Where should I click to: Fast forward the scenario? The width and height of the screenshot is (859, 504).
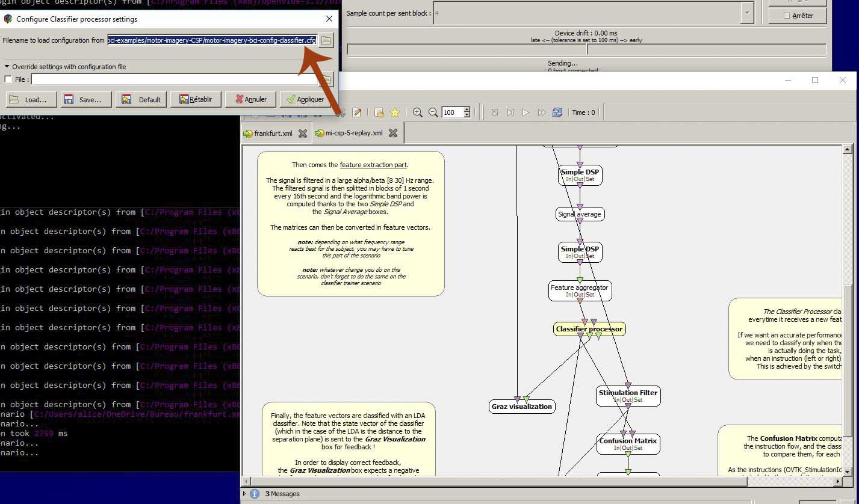click(x=541, y=112)
